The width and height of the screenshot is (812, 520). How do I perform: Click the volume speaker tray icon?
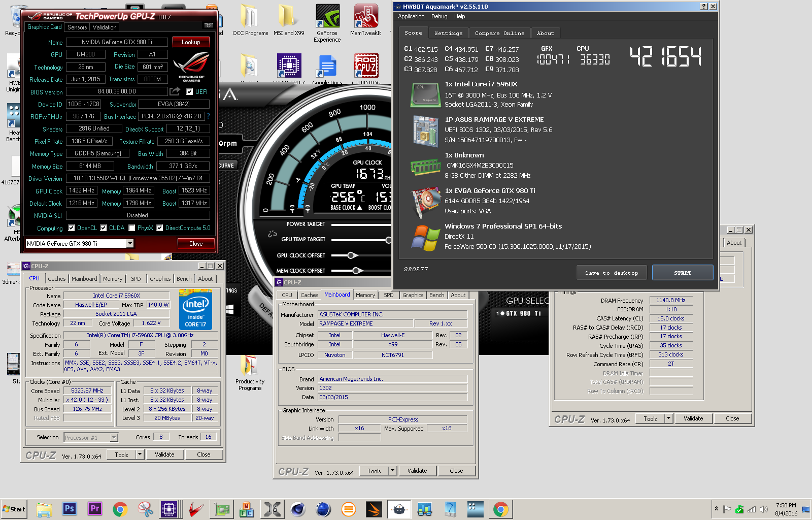click(x=763, y=509)
